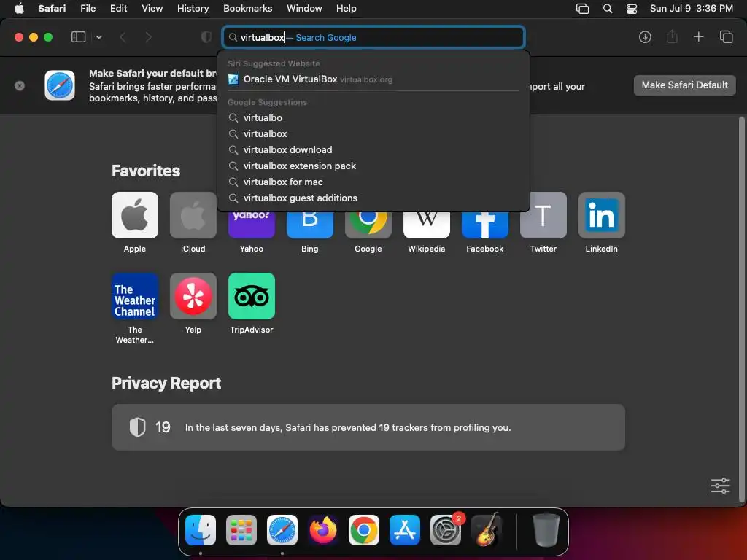
Task: Open The Weather Channel favorite
Action: point(135,296)
